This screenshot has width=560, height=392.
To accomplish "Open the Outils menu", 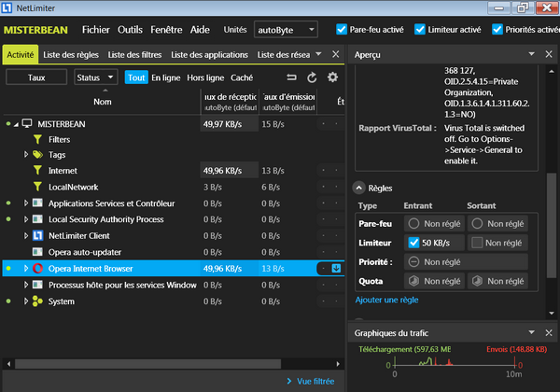I will click(130, 30).
